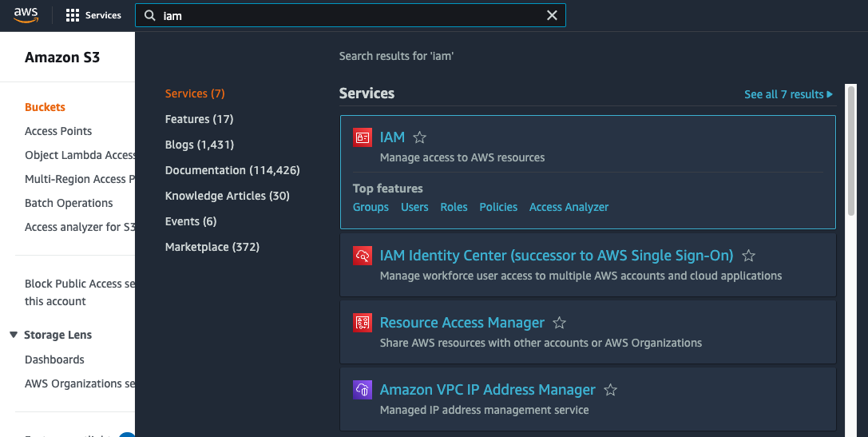
Task: Go to IAM Groups feature
Action: point(371,207)
